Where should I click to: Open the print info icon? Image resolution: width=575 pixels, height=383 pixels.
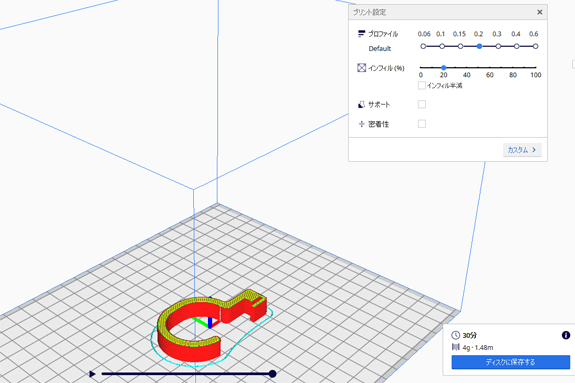pyautogui.click(x=566, y=335)
